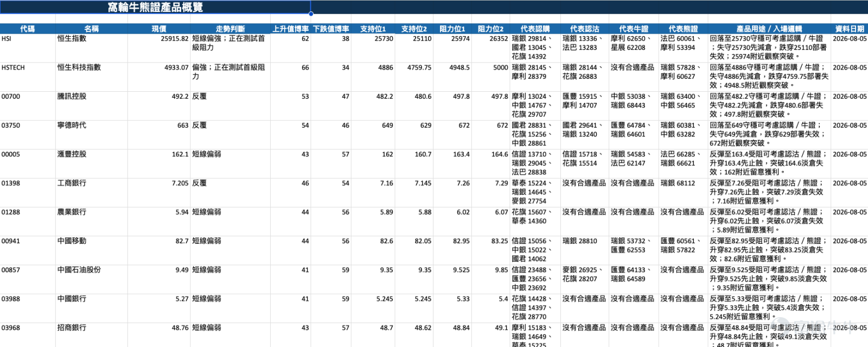
Task: Select the title cell 窩輪牛熊證產品概覽
Action: pyautogui.click(x=155, y=7)
